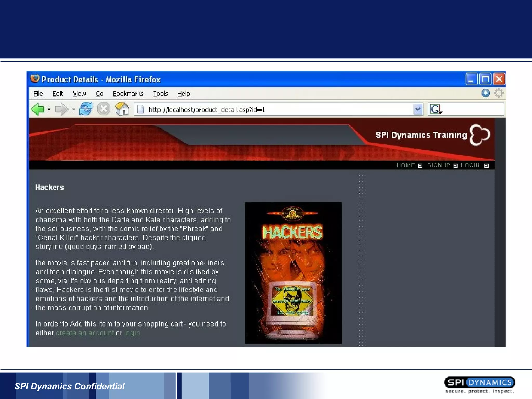The width and height of the screenshot is (532, 399).
Task: Click the page icon in address bar
Action: coord(141,109)
